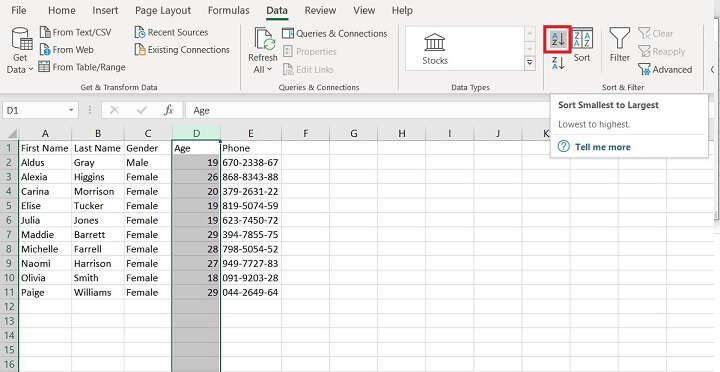720x372 pixels.
Task: Click the cell containing Male
Action: 148,163
